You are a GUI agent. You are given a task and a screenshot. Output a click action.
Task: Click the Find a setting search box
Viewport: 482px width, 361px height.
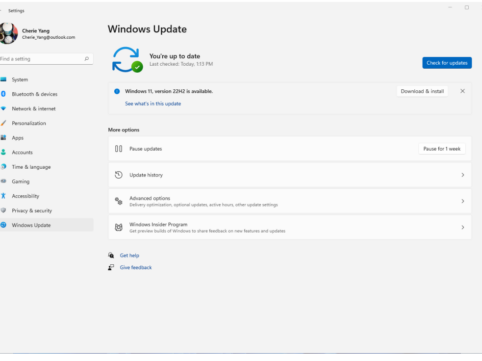coord(46,59)
